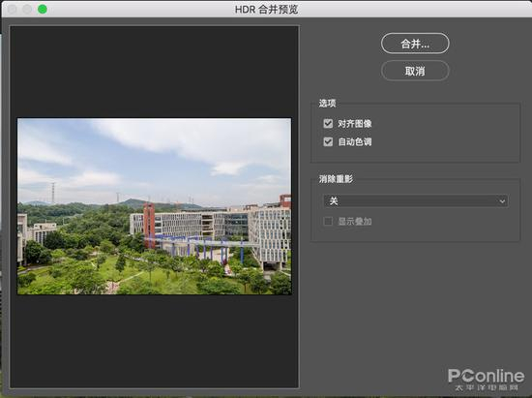
Task: Click the HDR 合并预览 title bar
Action: tap(266, 9)
